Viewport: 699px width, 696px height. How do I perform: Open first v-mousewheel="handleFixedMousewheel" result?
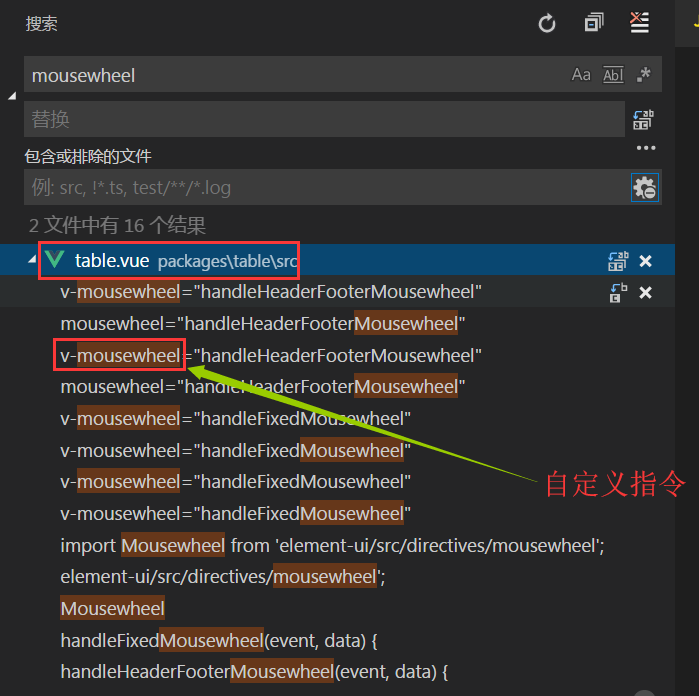pyautogui.click(x=236, y=419)
